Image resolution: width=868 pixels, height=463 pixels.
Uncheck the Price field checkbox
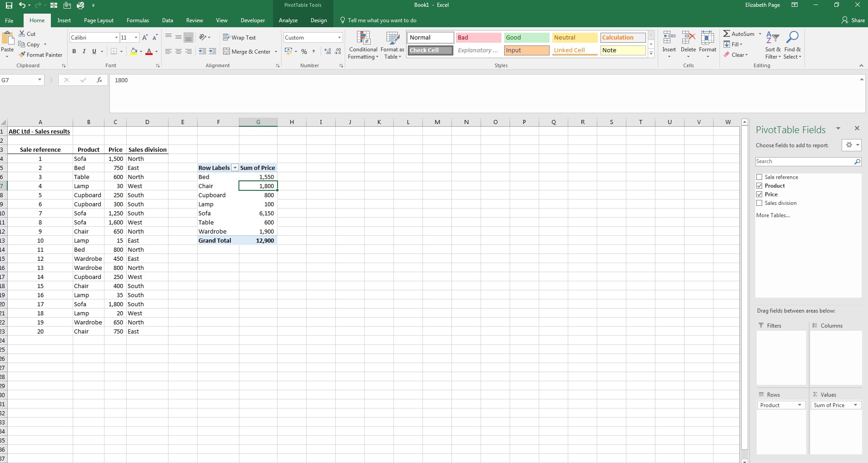(x=759, y=194)
